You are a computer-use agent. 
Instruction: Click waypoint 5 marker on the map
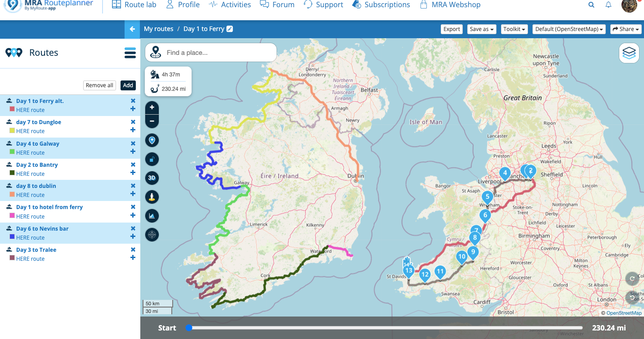tap(487, 197)
